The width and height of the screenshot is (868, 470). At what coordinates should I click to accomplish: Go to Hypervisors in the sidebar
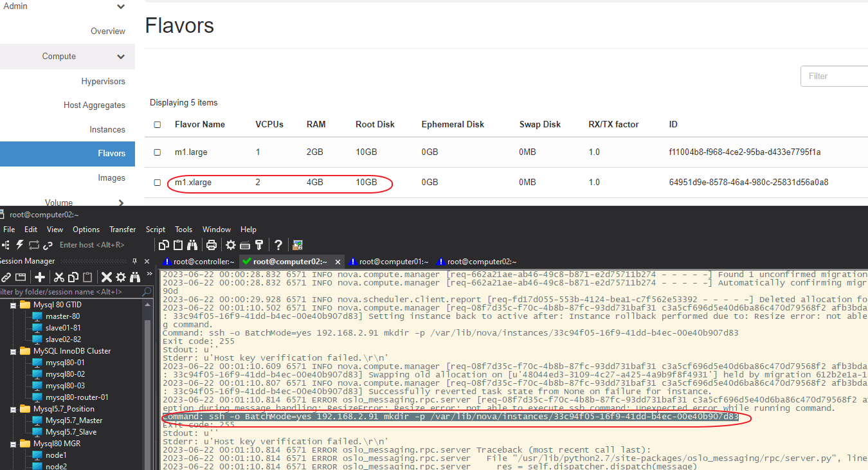[x=103, y=82]
